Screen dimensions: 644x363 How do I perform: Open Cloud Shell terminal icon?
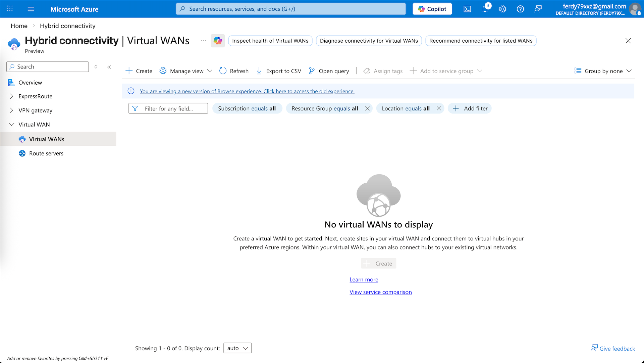coord(467,9)
